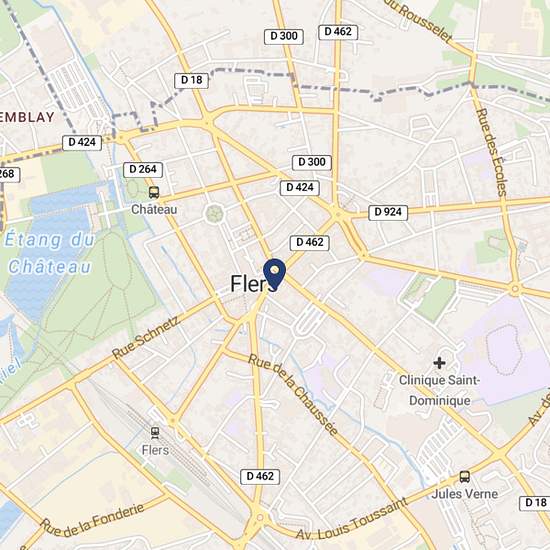Select the Château bus stop icon
The image size is (550, 550).
click(154, 192)
